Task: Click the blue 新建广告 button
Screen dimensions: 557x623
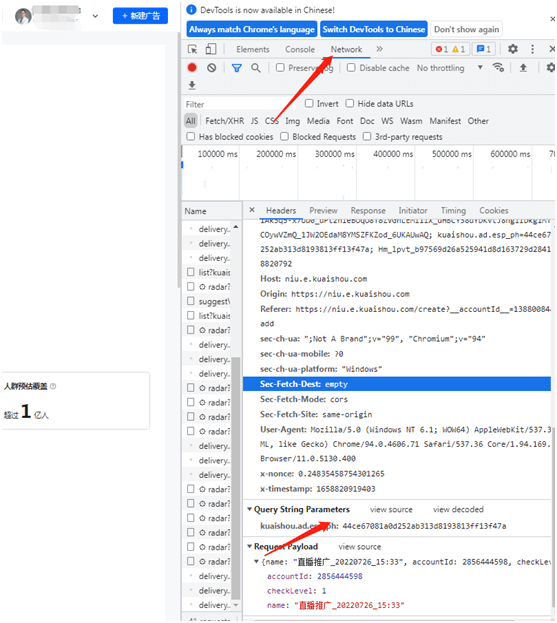Action: 140,16
